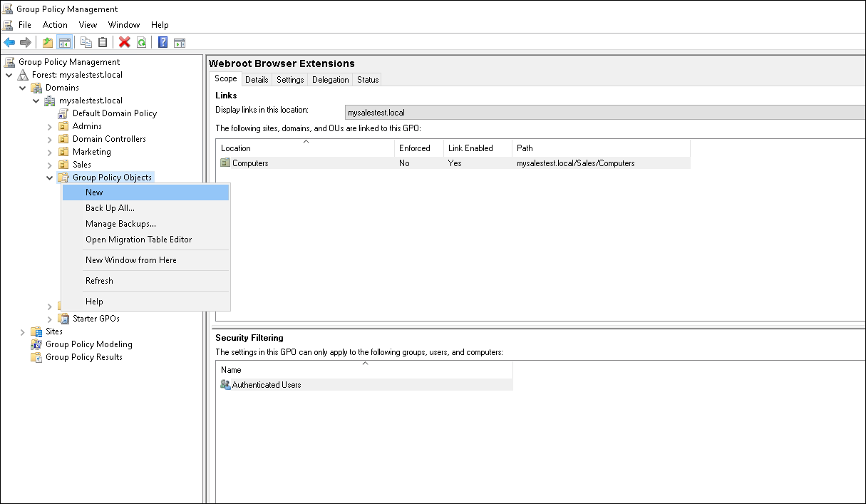
Task: Collapse the Forest: mysalestest.local node
Action: click(x=9, y=74)
